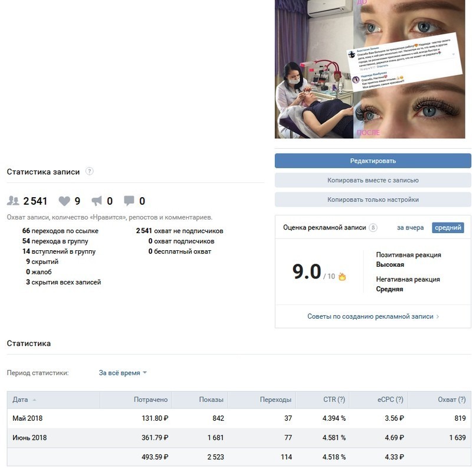
Task: Click the 2 541 охват не подписчиков line
Action: pos(179,231)
